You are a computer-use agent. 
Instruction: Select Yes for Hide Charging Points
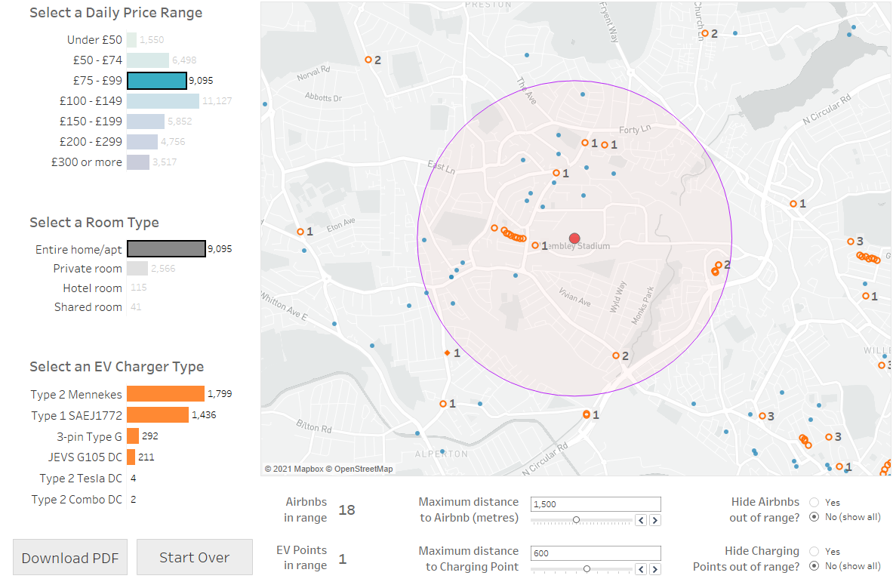click(814, 551)
